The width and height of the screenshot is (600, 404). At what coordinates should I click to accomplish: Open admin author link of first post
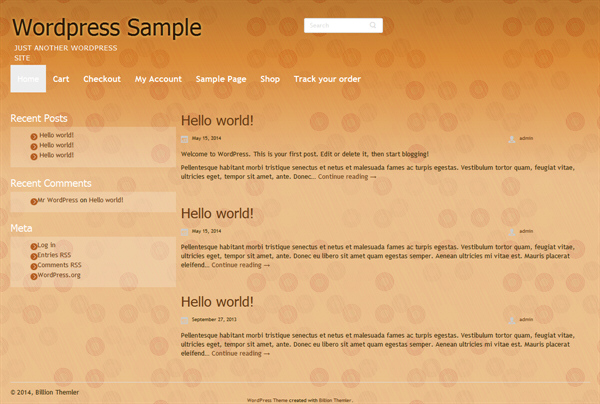526,138
